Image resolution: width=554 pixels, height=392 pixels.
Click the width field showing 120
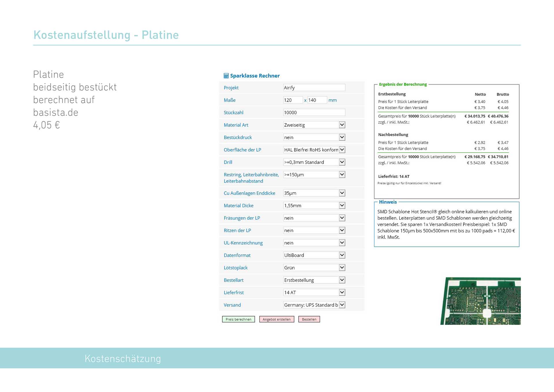[x=293, y=100]
